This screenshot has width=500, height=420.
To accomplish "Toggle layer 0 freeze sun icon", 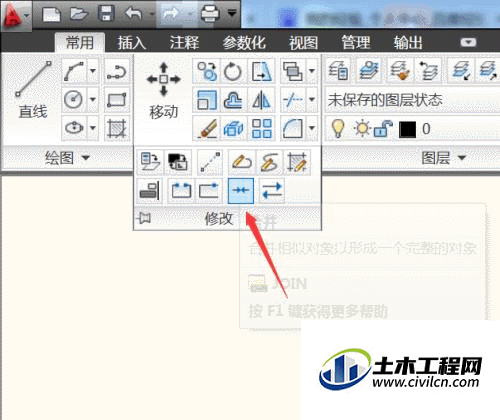I will tap(362, 129).
